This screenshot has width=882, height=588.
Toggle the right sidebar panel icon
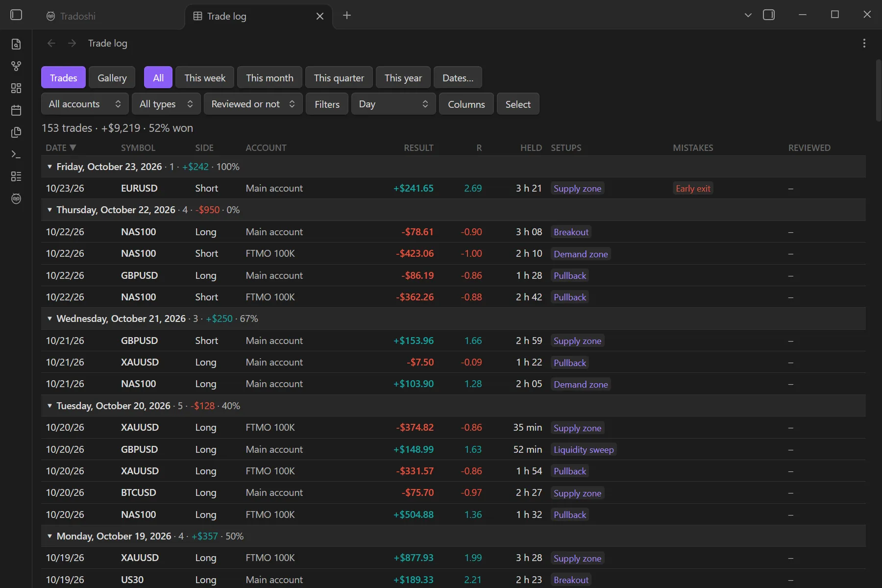coord(769,15)
